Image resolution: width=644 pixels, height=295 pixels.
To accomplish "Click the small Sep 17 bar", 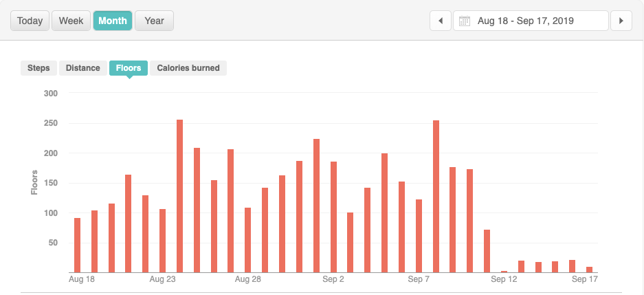I will [x=589, y=269].
